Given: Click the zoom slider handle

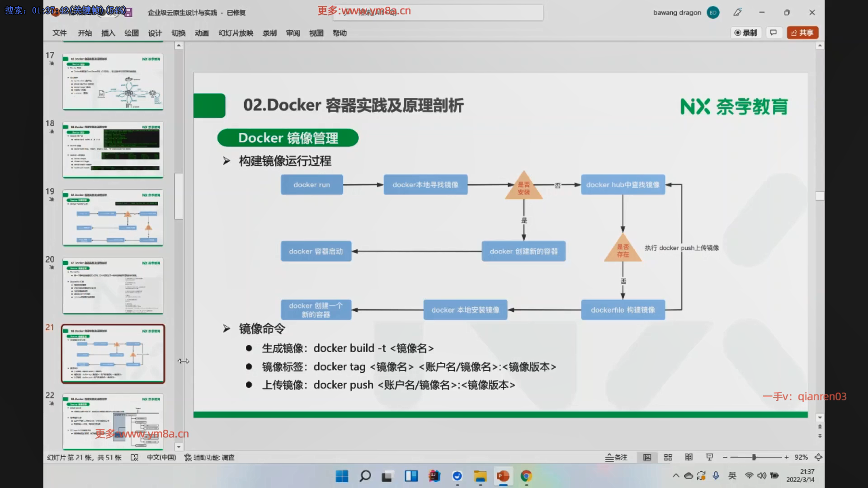Looking at the screenshot, I should [754, 457].
